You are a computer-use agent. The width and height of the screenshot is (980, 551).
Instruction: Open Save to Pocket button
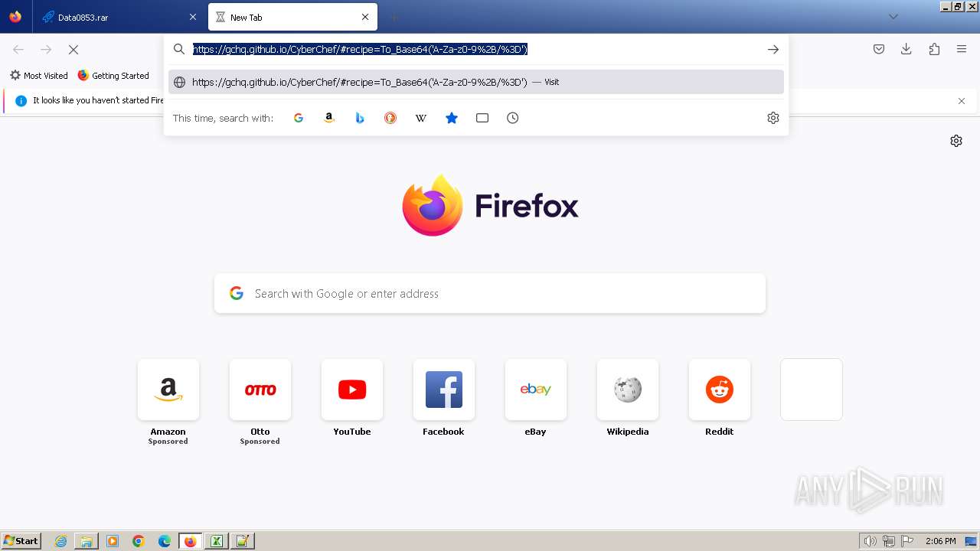(x=879, y=49)
